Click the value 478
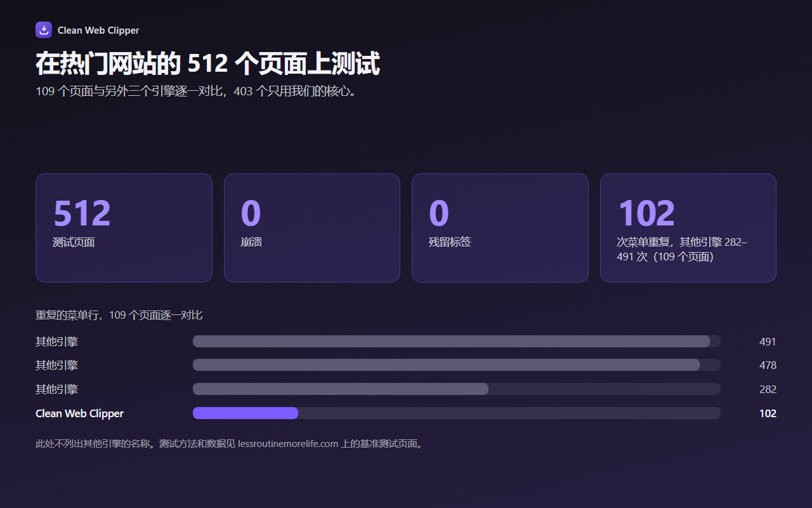Image resolution: width=812 pixels, height=508 pixels. click(x=768, y=365)
